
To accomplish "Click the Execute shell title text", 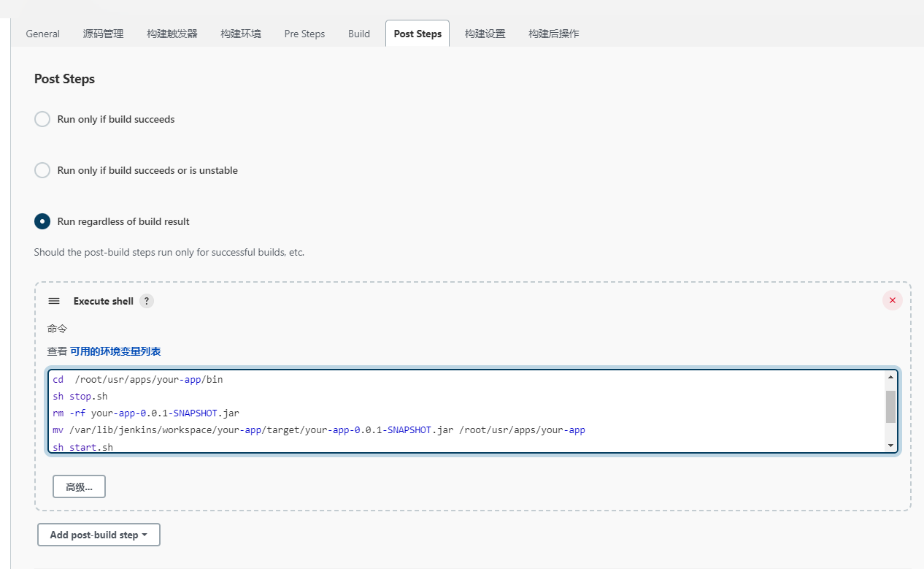I will [x=104, y=301].
